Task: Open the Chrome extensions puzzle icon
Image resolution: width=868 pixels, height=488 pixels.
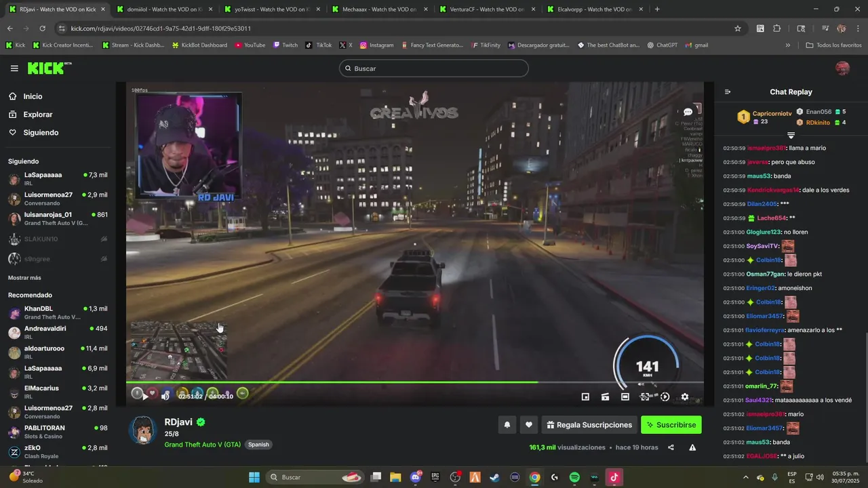Action: click(x=777, y=28)
